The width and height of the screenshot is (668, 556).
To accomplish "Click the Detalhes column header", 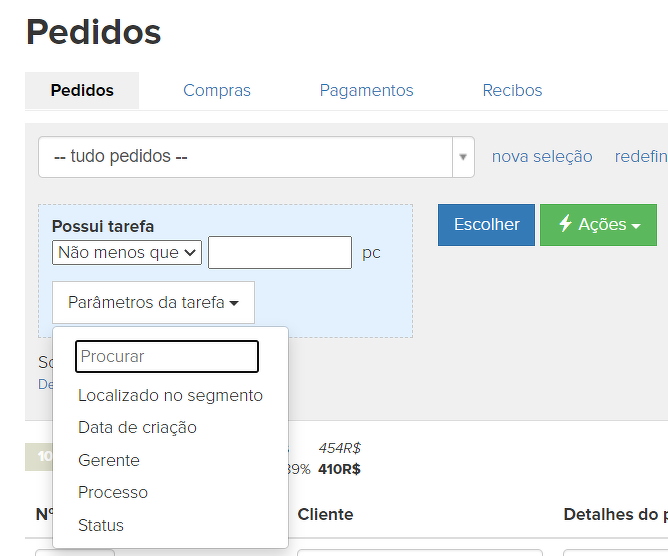I will 614,514.
